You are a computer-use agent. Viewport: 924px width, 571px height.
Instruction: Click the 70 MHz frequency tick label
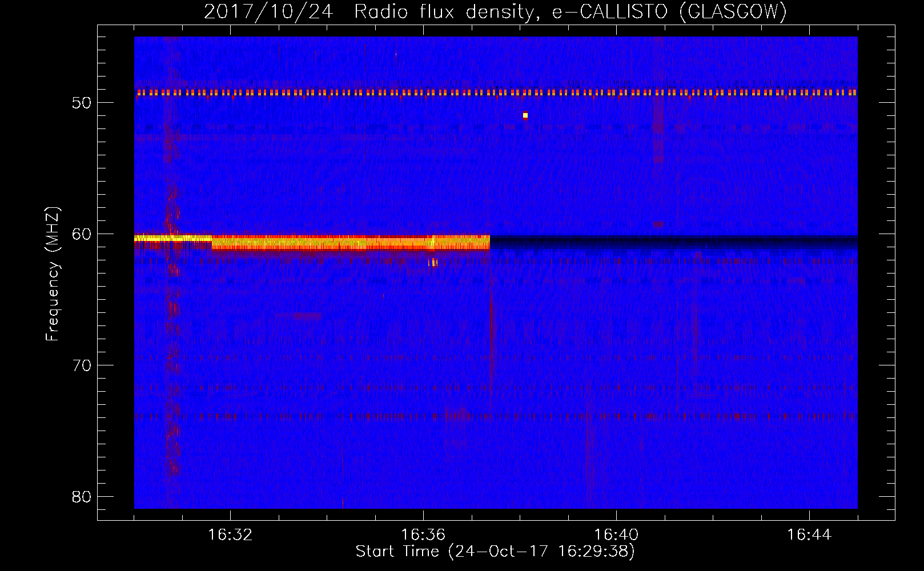(x=82, y=365)
